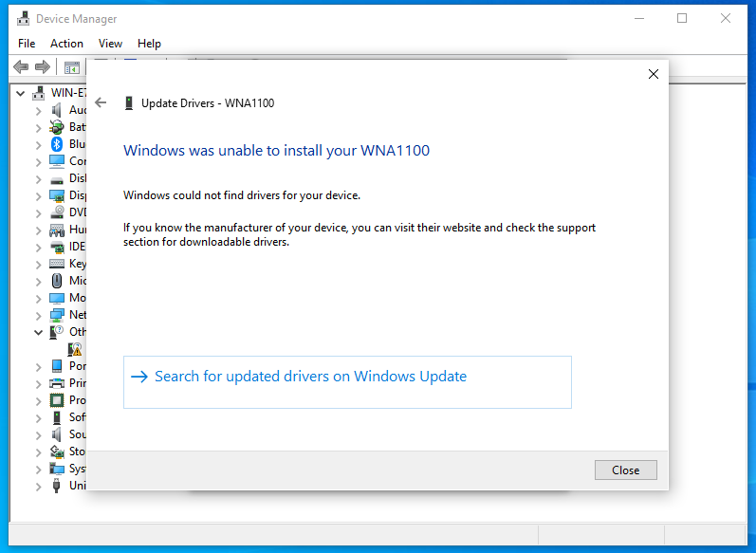Open the Action menu
The image size is (756, 553).
coord(66,44)
